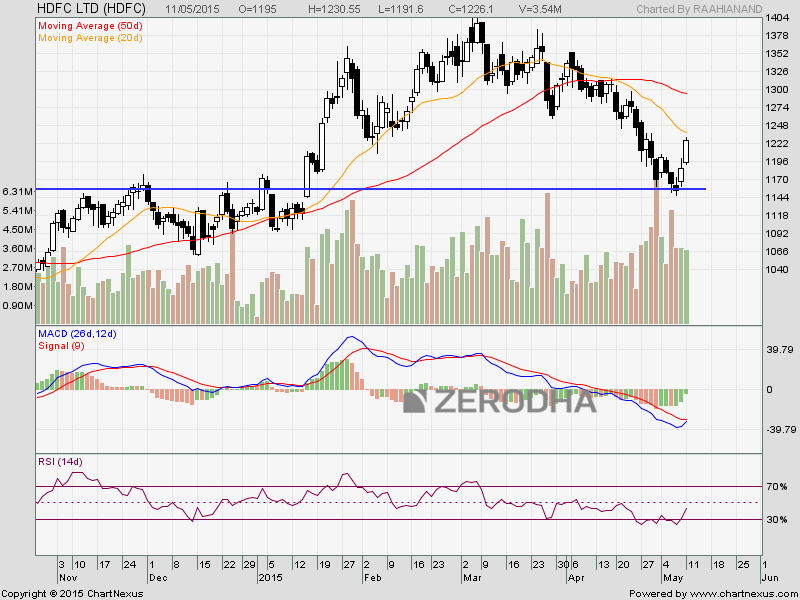Click the last white candlestick on chart
Image resolution: width=800 pixels, height=600 pixels.
[686, 151]
